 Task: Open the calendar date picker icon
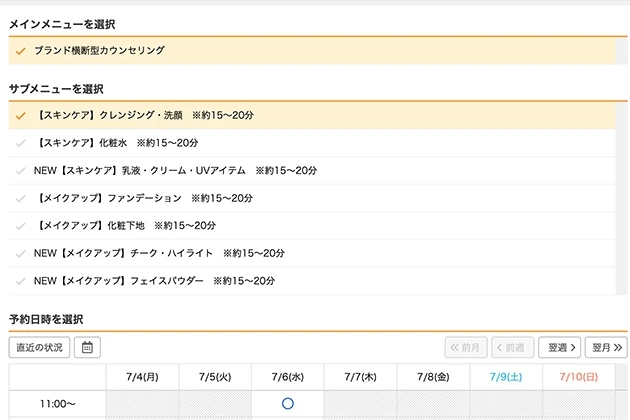coord(87,347)
